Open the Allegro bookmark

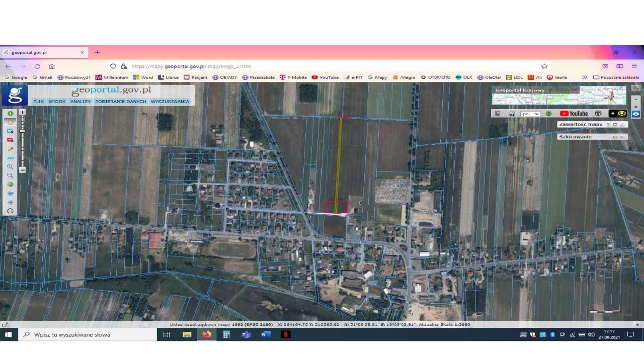pos(404,77)
